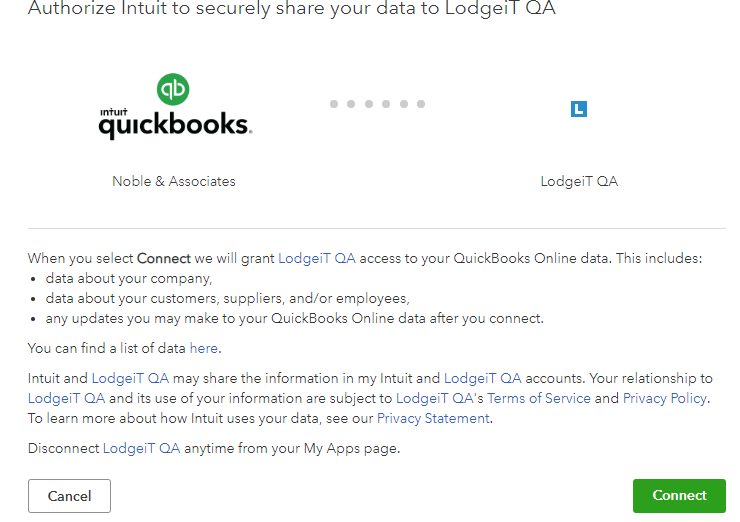Click the Cancel button

(x=69, y=496)
